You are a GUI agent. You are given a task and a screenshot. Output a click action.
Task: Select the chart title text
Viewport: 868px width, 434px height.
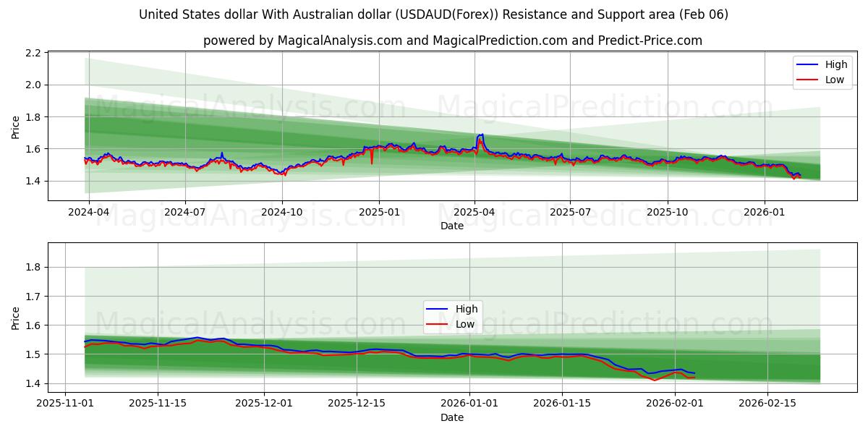434,13
